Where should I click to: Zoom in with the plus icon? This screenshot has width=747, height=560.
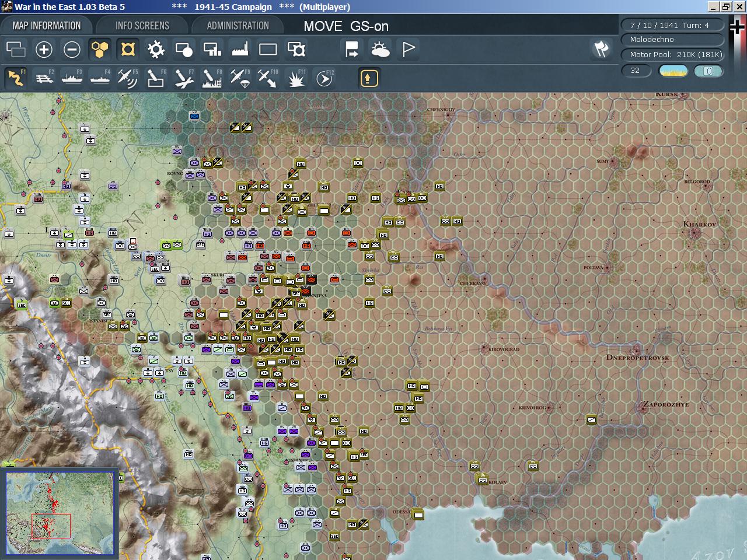click(x=44, y=50)
